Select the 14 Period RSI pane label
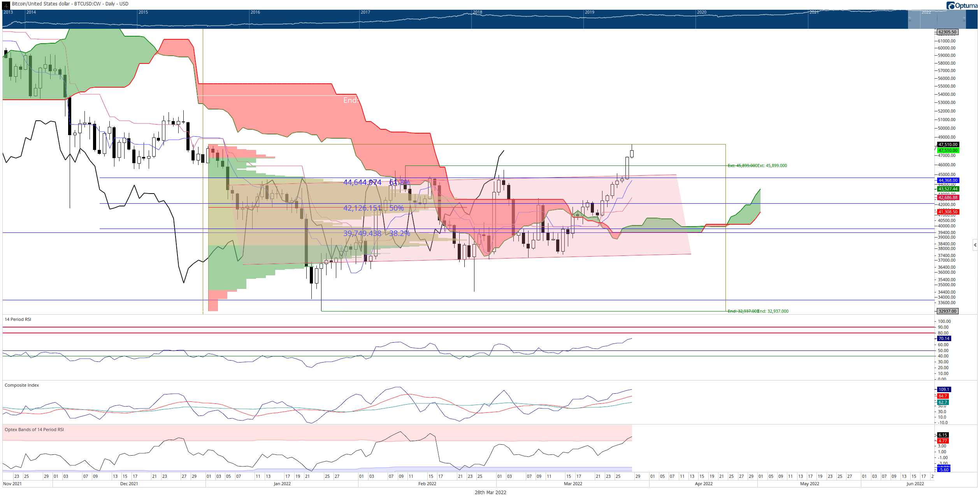This screenshot has height=500, width=980. (x=18, y=319)
